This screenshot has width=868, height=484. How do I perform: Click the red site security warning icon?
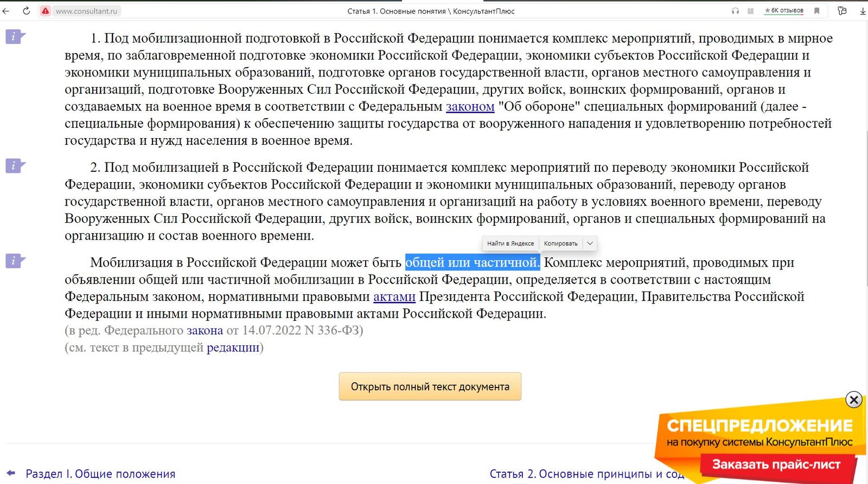pyautogui.click(x=46, y=11)
